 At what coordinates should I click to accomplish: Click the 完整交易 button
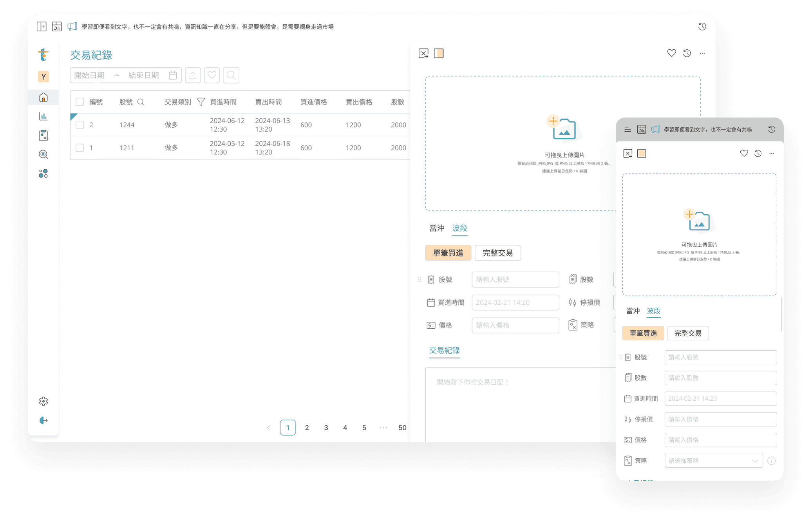click(497, 253)
